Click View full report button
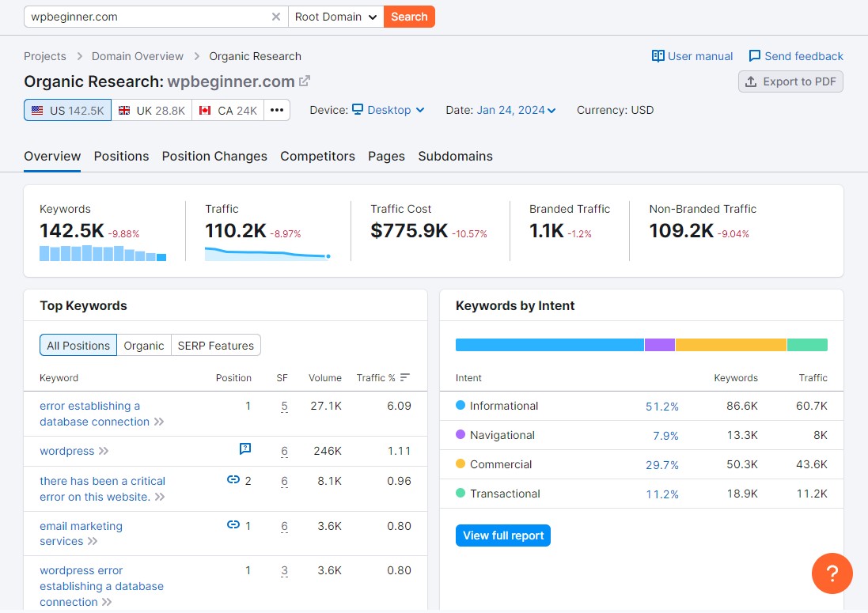The height and width of the screenshot is (613, 868). pyautogui.click(x=503, y=535)
